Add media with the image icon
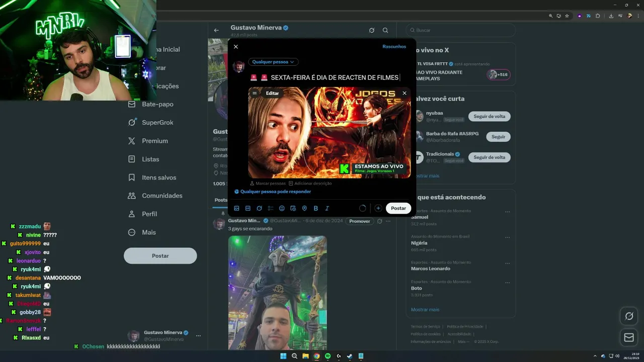 click(237, 208)
